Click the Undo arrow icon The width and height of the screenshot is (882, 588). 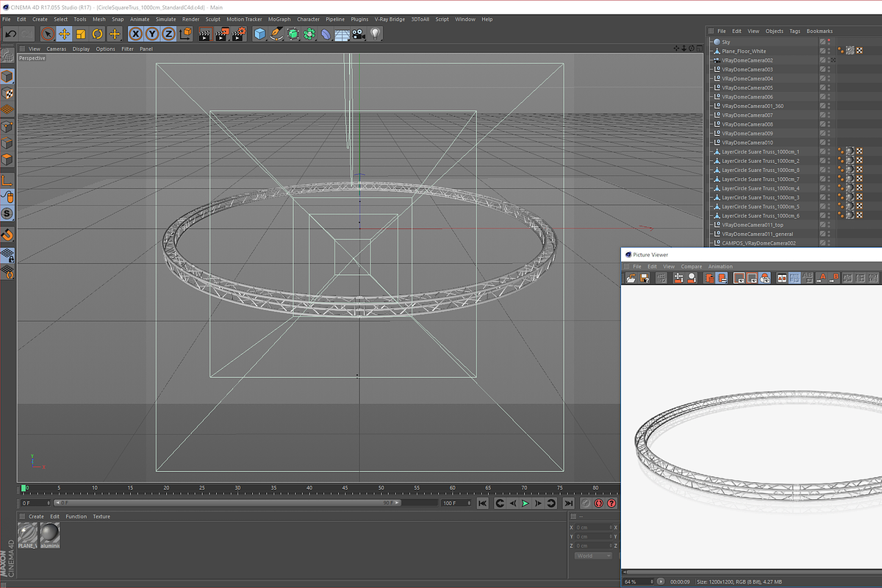(10, 34)
